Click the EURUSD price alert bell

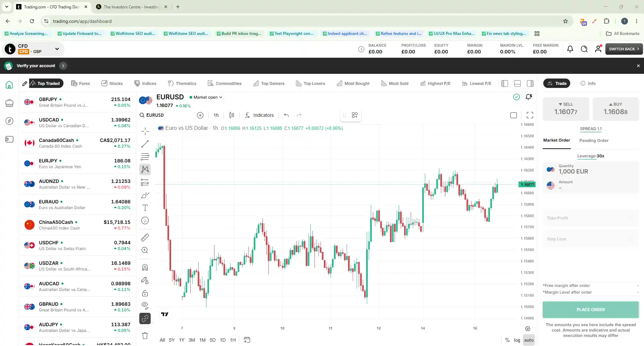tap(529, 97)
